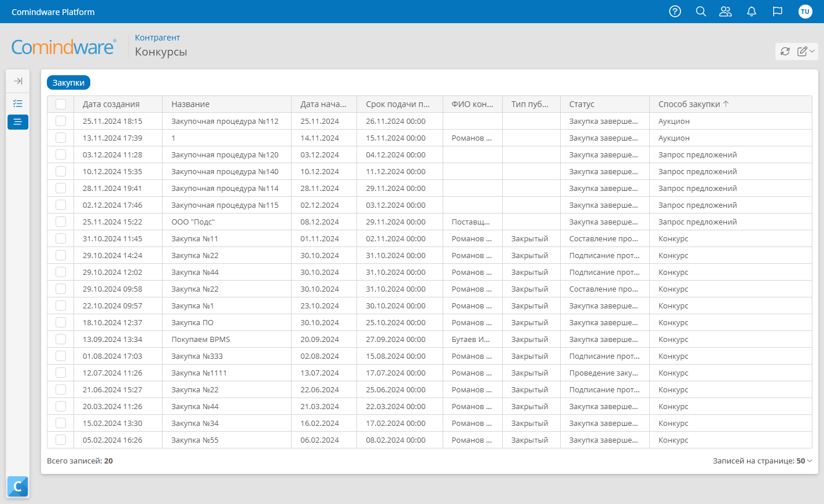Viewport: 824px width, 504px height.
Task: Click the blue C icon at sidebar bottom
Action: [x=17, y=487]
